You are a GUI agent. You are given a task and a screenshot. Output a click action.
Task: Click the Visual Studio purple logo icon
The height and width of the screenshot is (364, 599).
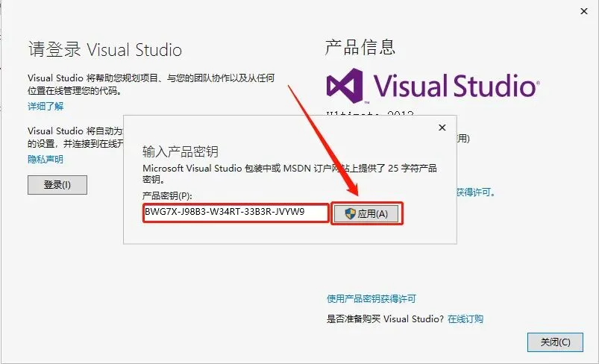pos(345,86)
